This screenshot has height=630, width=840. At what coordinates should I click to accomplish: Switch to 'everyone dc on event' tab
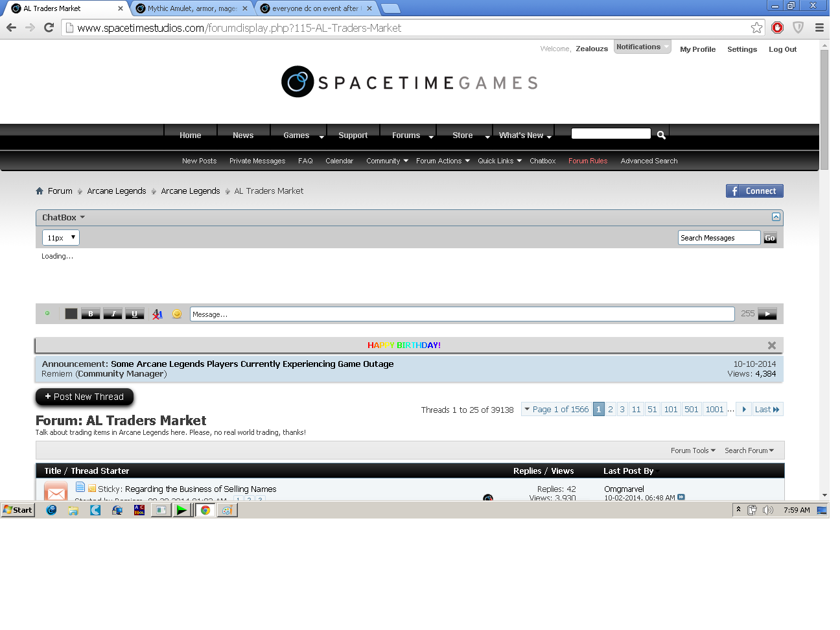[316, 8]
